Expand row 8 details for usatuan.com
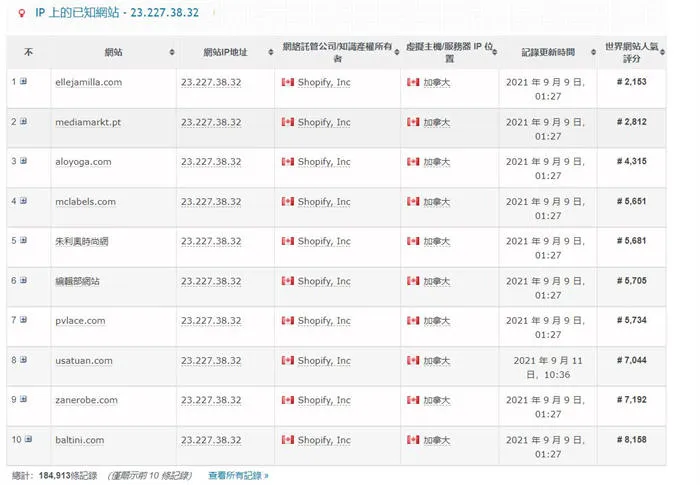Image resolution: width=700 pixels, height=485 pixels. (23, 360)
